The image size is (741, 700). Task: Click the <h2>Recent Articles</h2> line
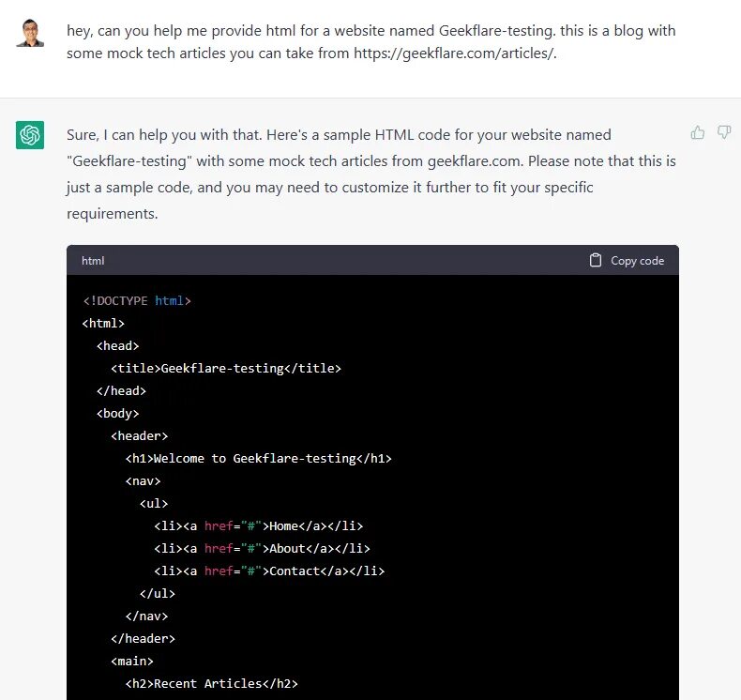(212, 683)
